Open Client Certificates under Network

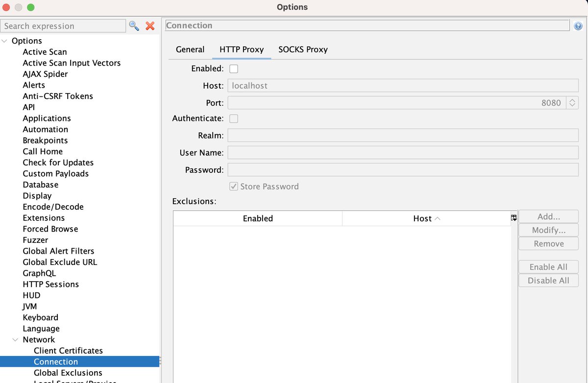click(x=68, y=351)
